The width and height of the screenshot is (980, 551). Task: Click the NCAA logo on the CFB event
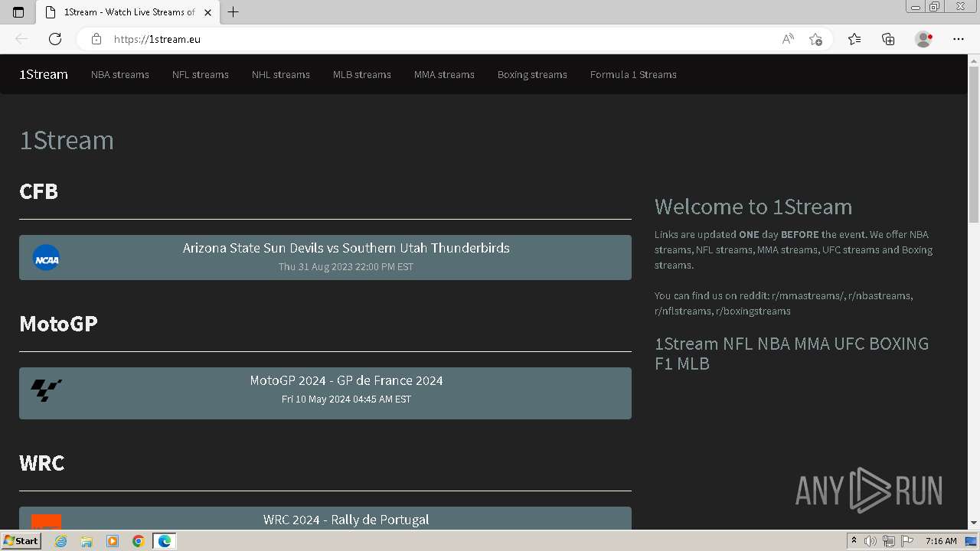click(x=46, y=258)
